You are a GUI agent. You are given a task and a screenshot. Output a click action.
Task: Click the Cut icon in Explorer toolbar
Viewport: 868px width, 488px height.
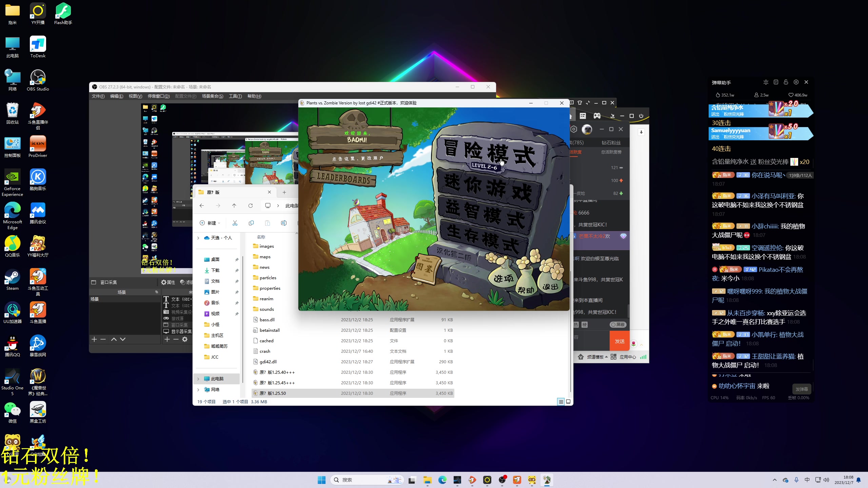235,223
